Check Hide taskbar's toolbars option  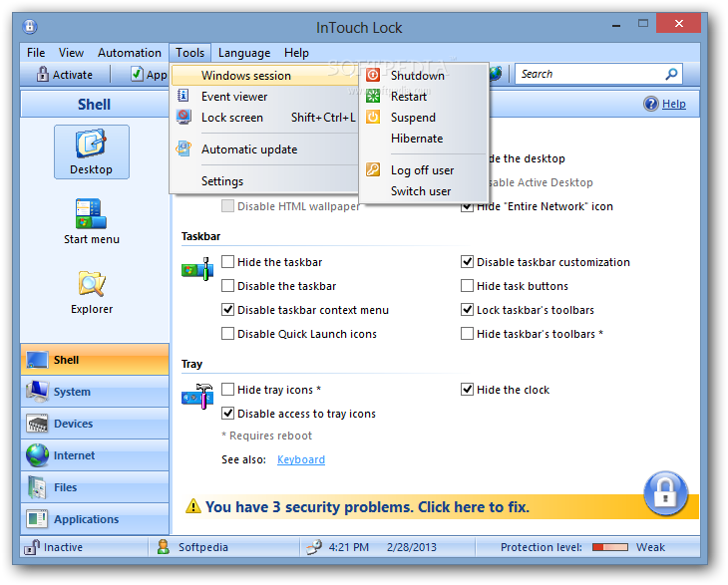(467, 334)
